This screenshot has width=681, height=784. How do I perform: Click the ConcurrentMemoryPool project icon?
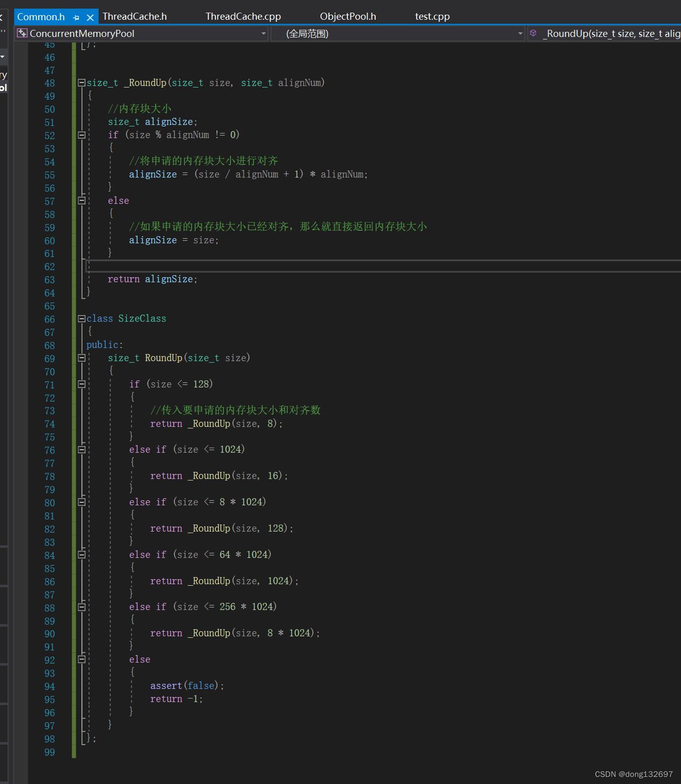[22, 33]
